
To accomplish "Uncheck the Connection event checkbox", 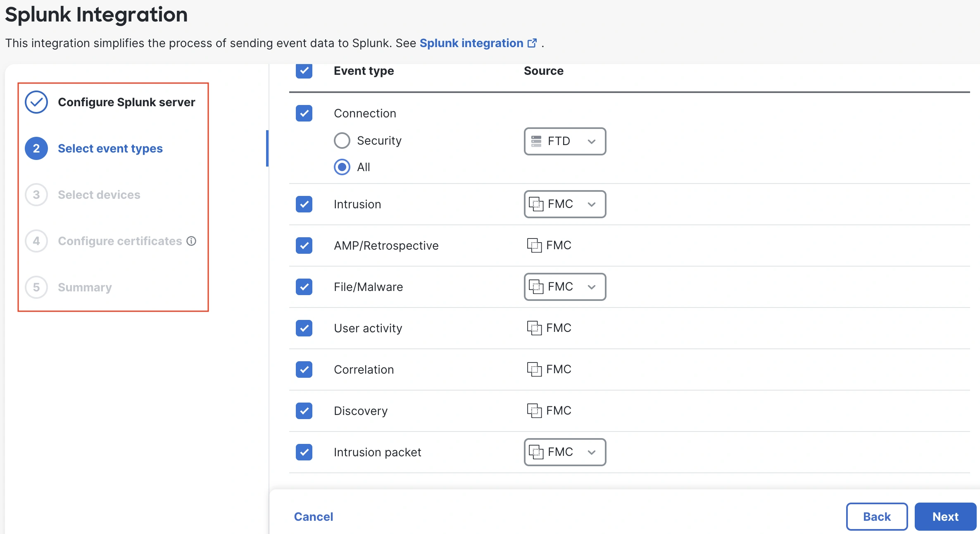I will pos(304,113).
